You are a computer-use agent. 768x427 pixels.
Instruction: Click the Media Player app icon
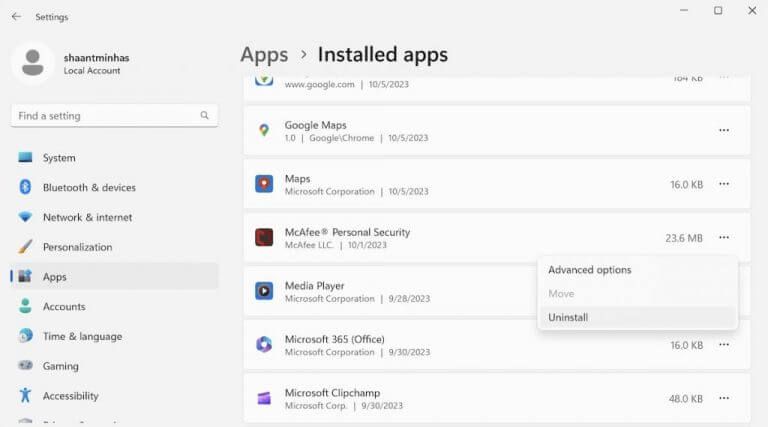pos(264,291)
